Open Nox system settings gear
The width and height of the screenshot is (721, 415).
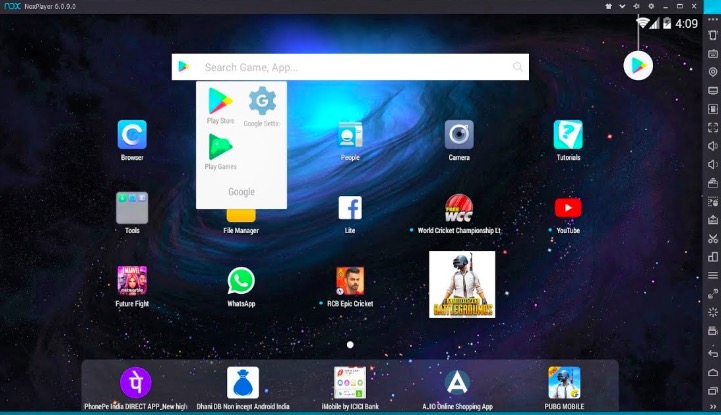[651, 6]
